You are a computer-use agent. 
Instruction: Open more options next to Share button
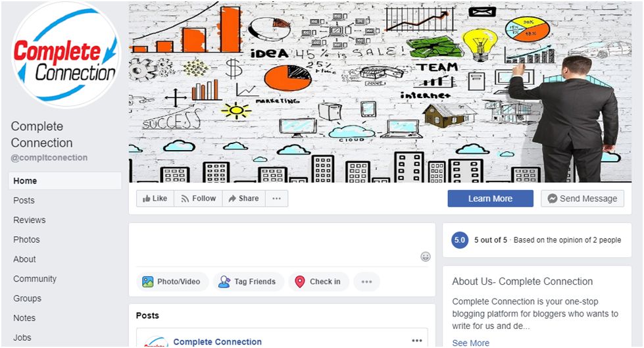[276, 199]
